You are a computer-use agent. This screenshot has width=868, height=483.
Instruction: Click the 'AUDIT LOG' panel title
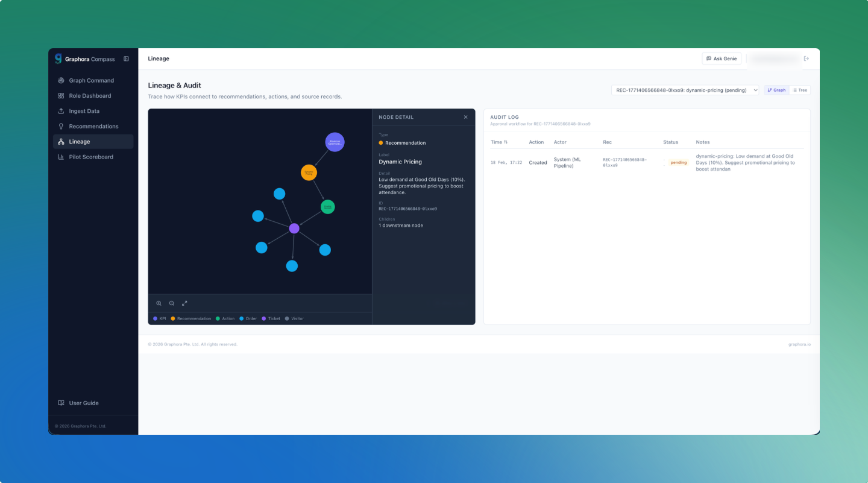click(505, 117)
